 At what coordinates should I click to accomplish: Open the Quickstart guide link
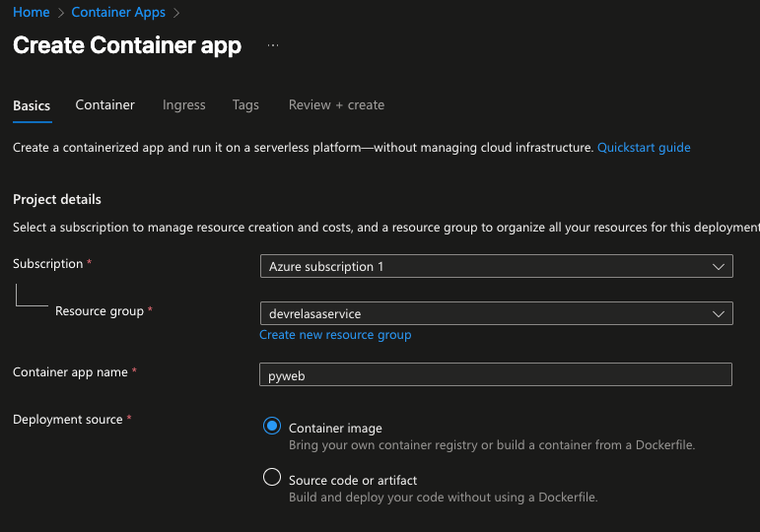coord(644,148)
